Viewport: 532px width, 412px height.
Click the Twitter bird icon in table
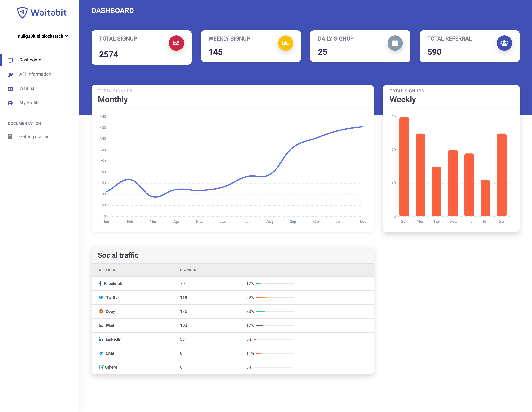(101, 298)
